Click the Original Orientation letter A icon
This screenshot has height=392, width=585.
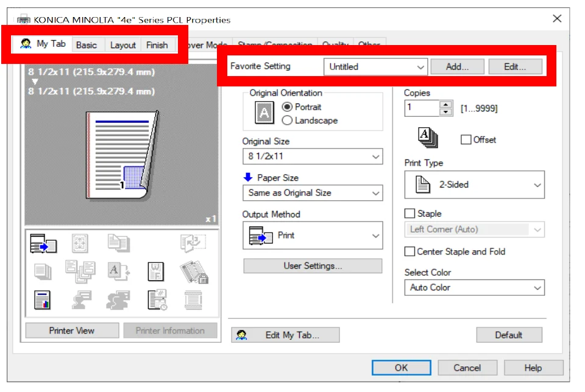[264, 113]
